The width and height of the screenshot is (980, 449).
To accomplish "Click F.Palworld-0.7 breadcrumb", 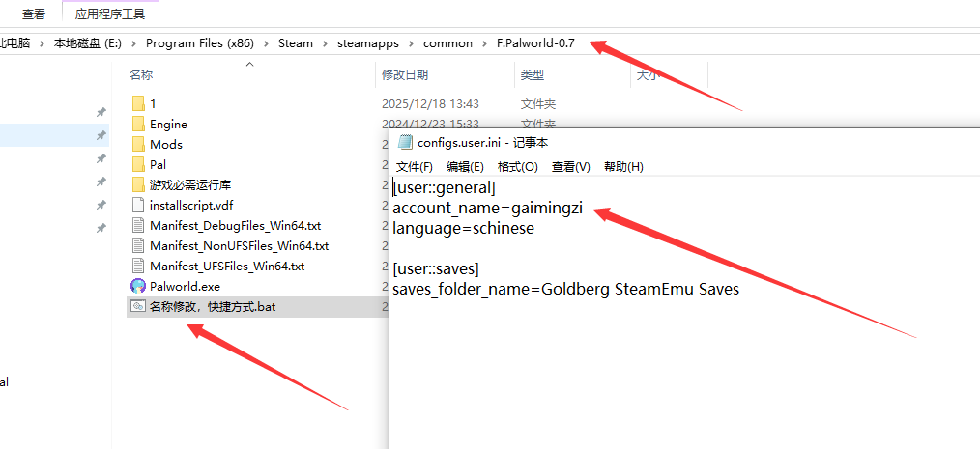I will tap(535, 43).
